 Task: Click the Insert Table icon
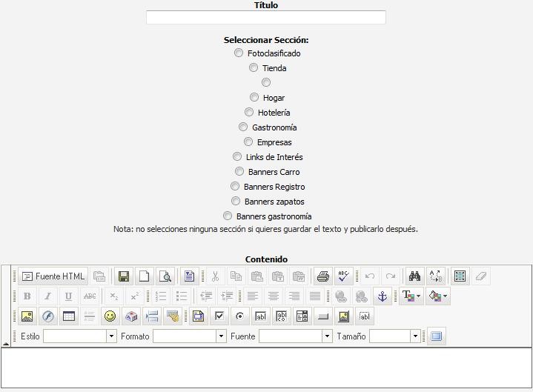coord(69,316)
